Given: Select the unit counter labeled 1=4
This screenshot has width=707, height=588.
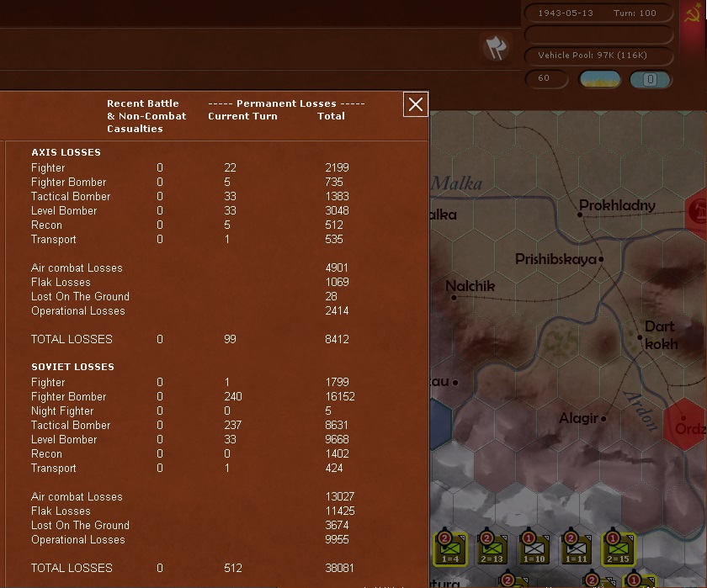Looking at the screenshot, I should click(x=450, y=548).
